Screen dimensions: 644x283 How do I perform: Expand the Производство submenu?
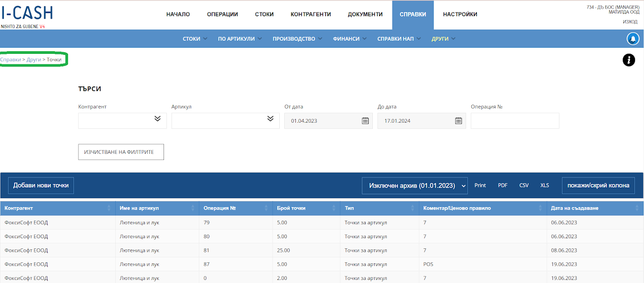click(x=297, y=39)
